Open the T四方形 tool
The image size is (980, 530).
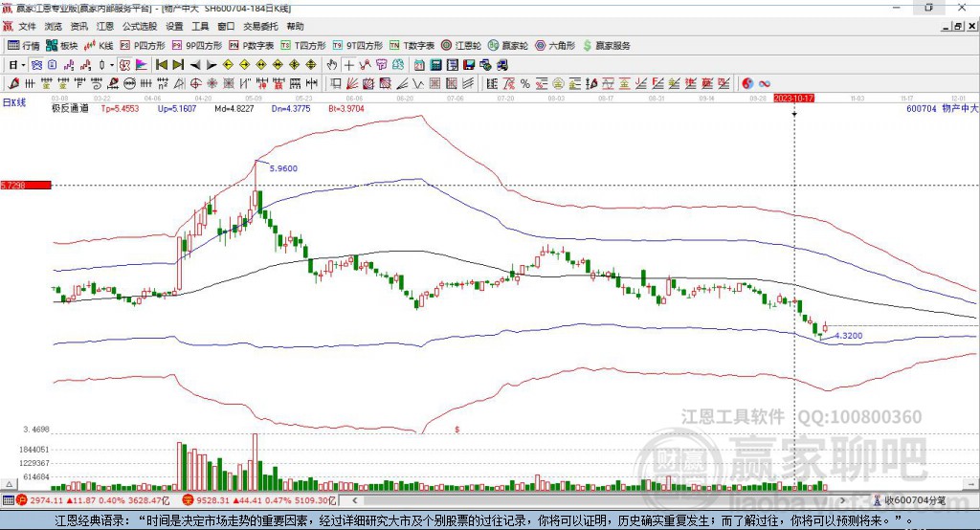coord(303,46)
